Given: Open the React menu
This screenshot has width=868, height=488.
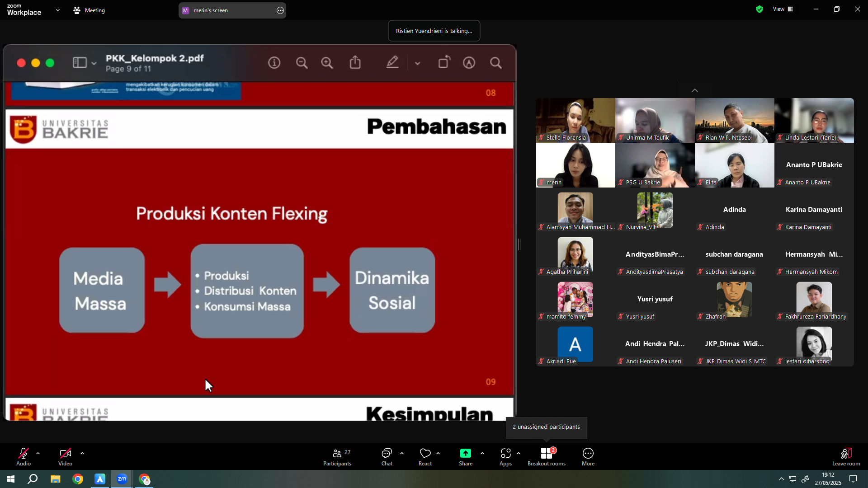Looking at the screenshot, I should point(425,457).
